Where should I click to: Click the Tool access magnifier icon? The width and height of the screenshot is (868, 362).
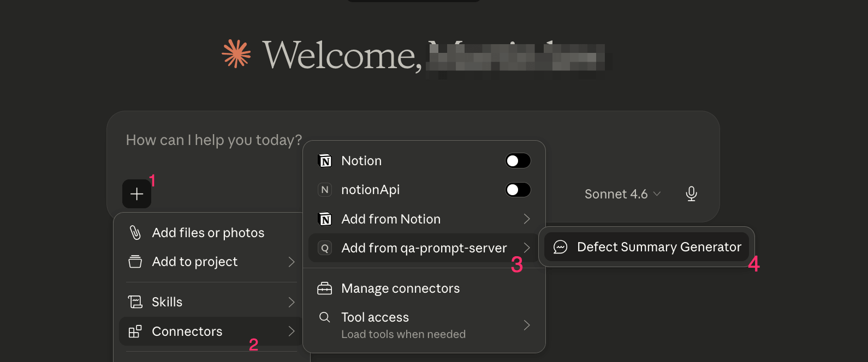point(325,317)
